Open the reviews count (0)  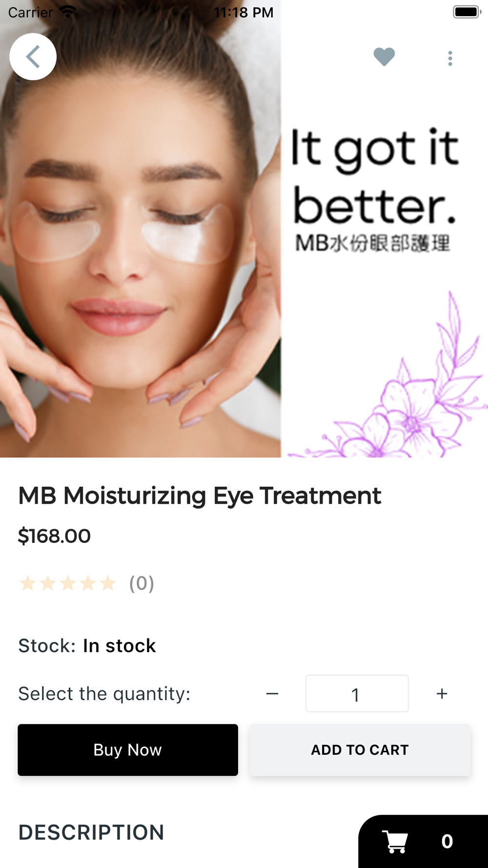[x=142, y=583]
